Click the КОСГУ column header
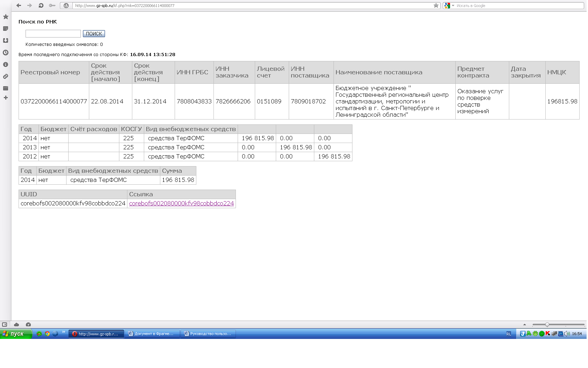Viewport: 588px width, 368px height. pyautogui.click(x=132, y=129)
